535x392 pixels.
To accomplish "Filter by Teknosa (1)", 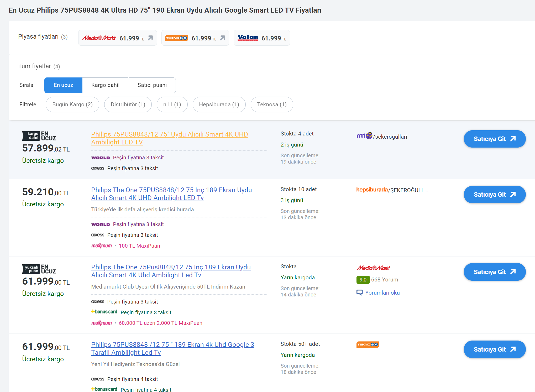I will coord(272,104).
